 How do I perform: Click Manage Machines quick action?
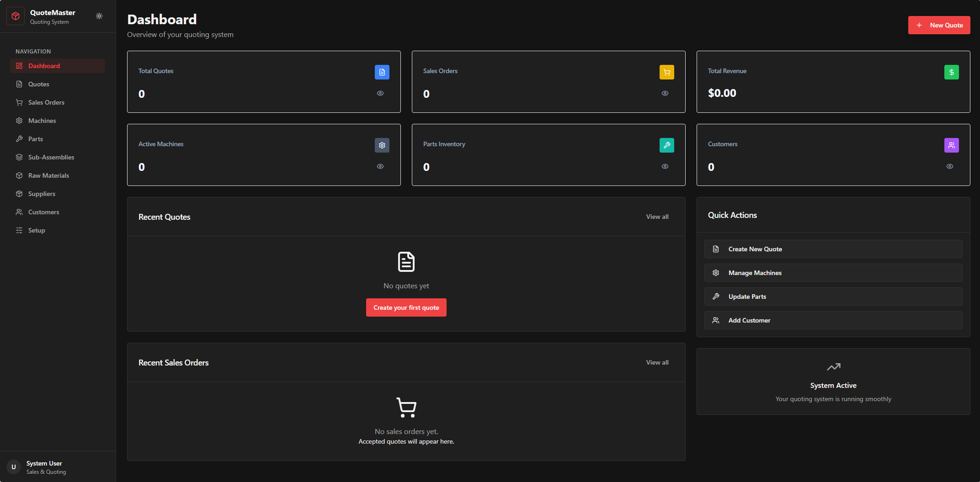[833, 273]
